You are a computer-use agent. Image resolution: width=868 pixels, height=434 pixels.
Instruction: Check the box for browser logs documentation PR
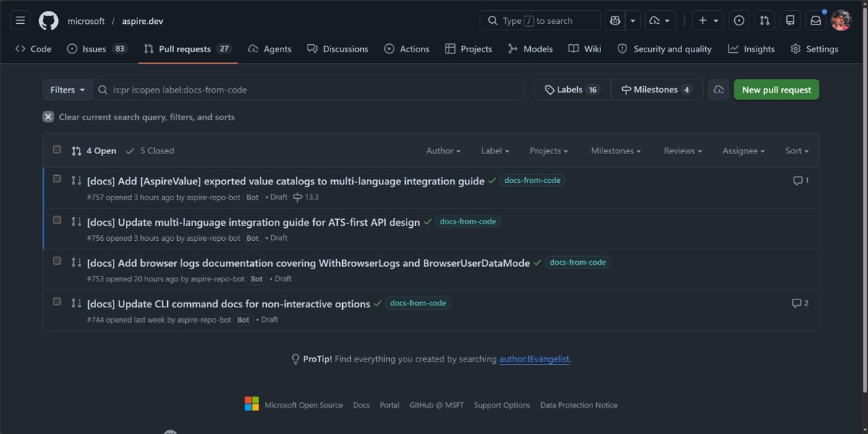point(57,260)
